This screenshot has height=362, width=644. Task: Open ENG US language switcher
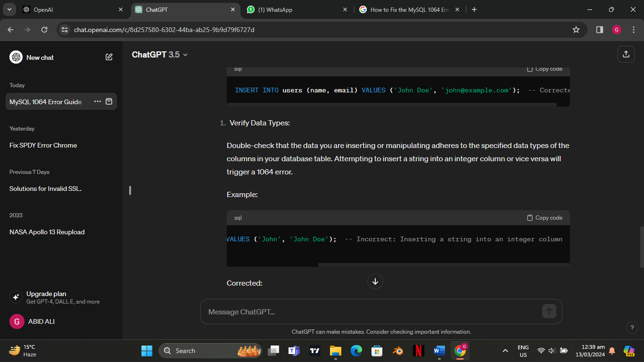523,351
